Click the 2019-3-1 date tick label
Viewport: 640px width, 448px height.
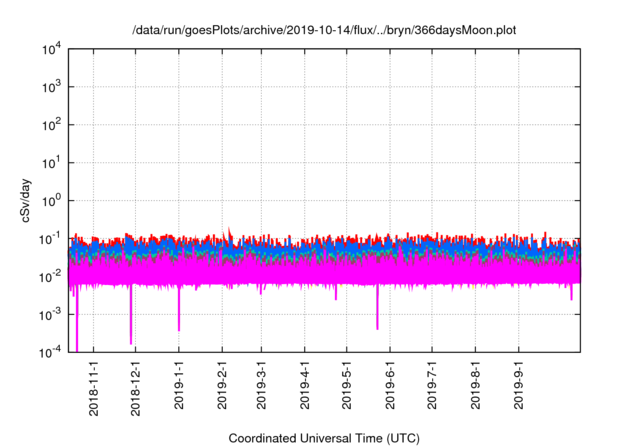pos(261,389)
